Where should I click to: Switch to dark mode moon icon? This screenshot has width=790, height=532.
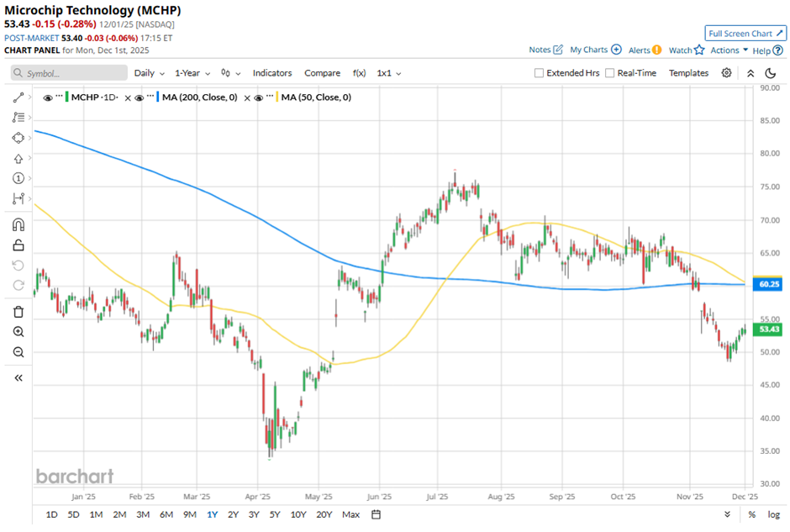click(772, 73)
